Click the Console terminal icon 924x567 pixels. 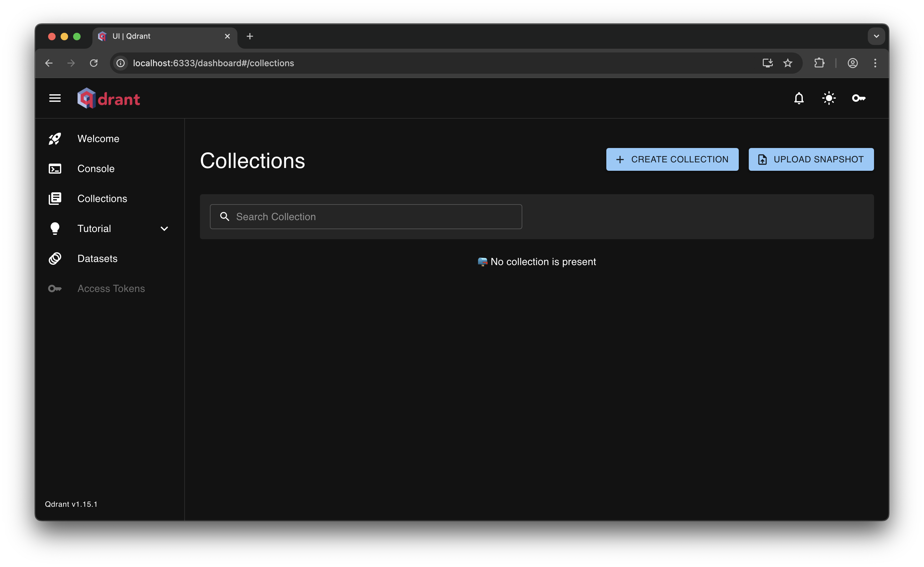55,169
